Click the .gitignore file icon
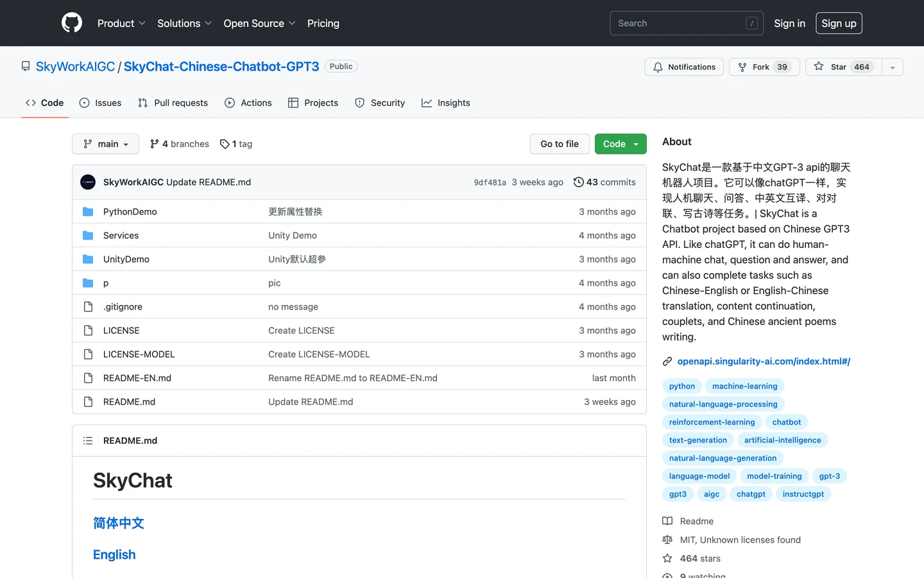 [x=88, y=307]
